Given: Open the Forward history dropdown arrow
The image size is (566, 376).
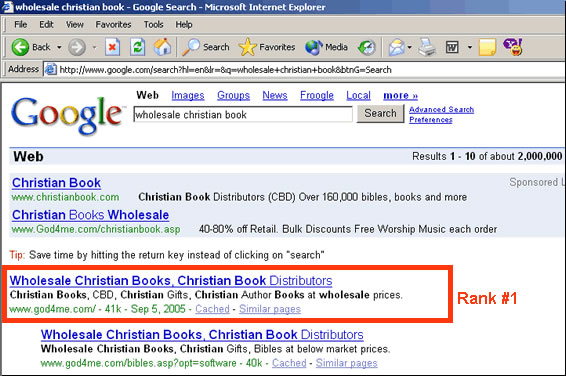Looking at the screenshot, I should coord(95,47).
